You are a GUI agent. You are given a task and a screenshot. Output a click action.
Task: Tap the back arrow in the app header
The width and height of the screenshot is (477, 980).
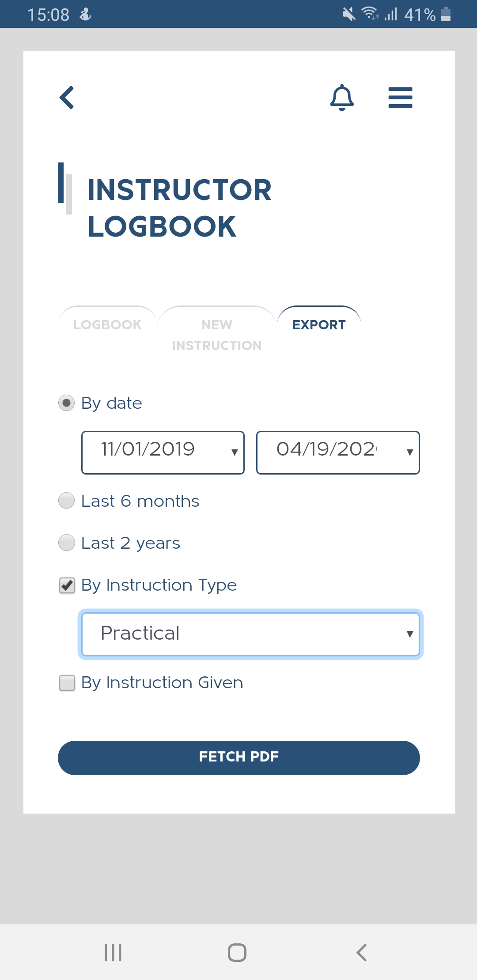67,98
